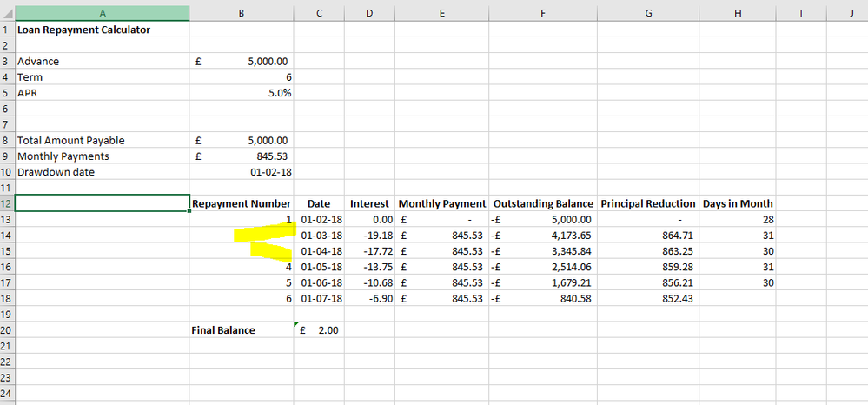Select row 3 header
This screenshot has width=868, height=405.
[x=8, y=62]
